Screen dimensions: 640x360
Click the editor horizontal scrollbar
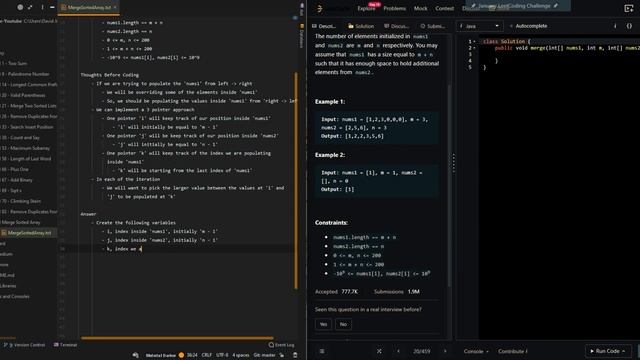177,338
